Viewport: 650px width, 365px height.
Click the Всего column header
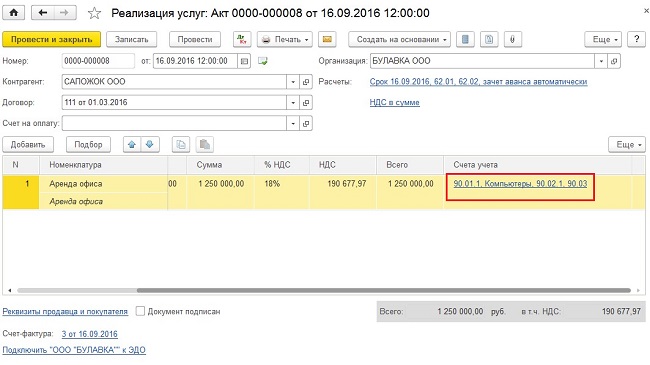[x=410, y=165]
